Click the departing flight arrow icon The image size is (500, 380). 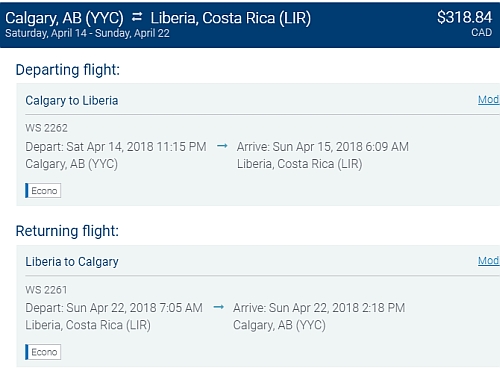(222, 146)
